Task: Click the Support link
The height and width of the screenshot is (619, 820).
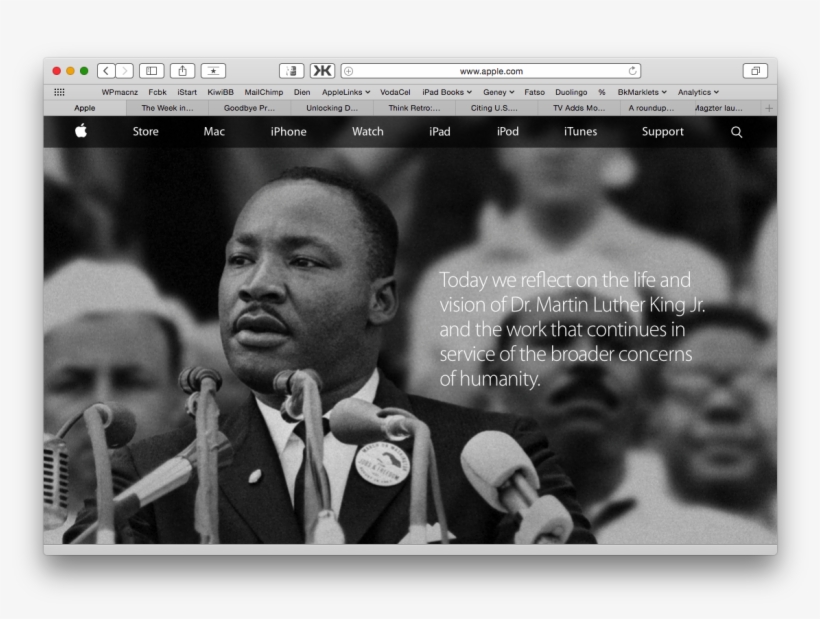Action: click(662, 131)
